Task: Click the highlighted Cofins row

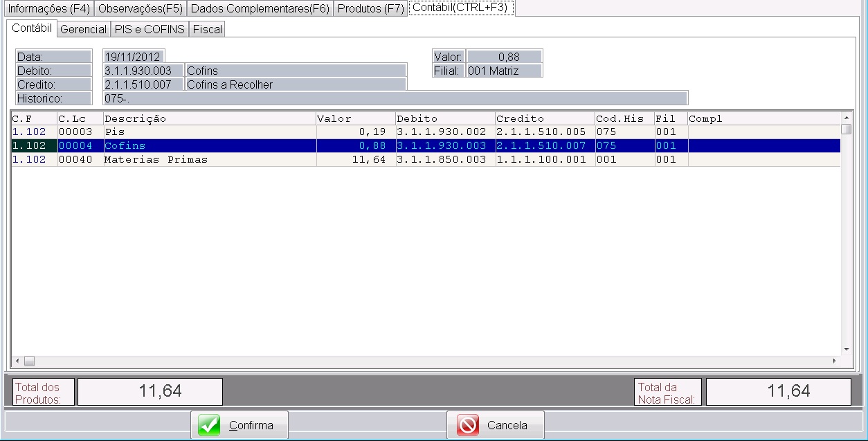Action: [208, 145]
